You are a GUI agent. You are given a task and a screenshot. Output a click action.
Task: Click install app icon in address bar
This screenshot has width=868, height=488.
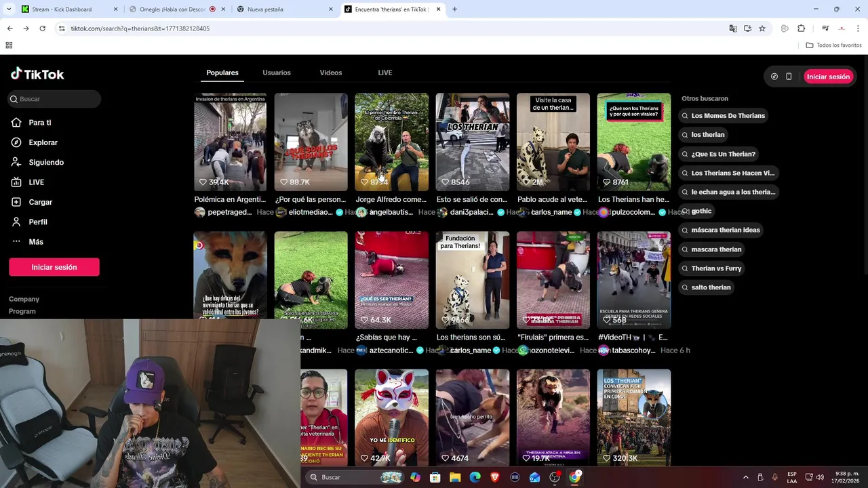click(747, 28)
